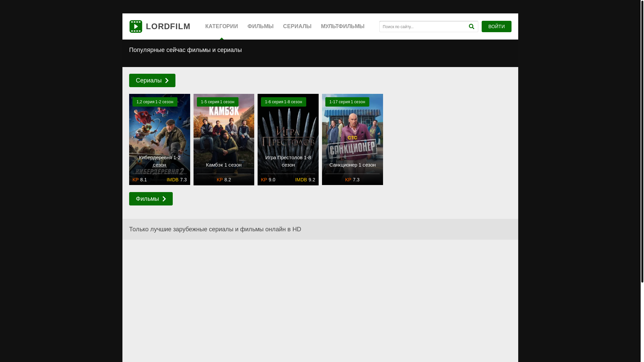Click the Популярные сейчас фильмы и сериалы heading
The image size is (644, 362).
click(x=185, y=50)
